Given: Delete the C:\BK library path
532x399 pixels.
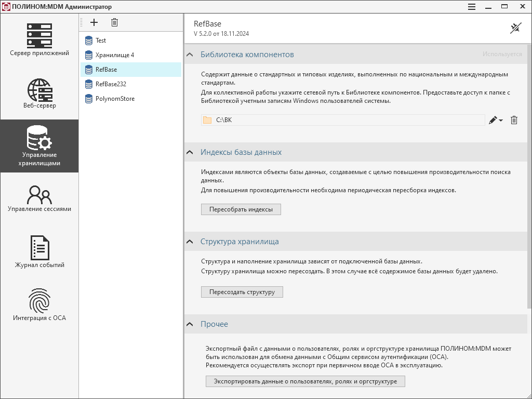Looking at the screenshot, I should coord(514,120).
